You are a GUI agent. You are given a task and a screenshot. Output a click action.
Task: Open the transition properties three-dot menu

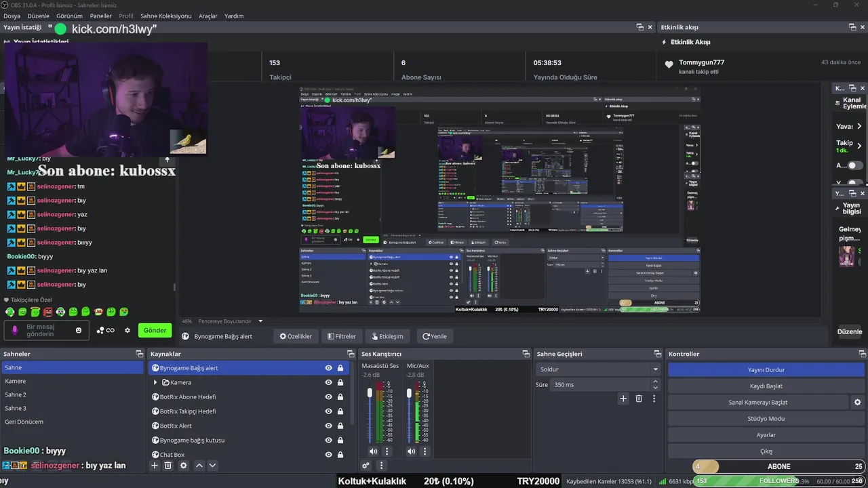click(x=654, y=399)
